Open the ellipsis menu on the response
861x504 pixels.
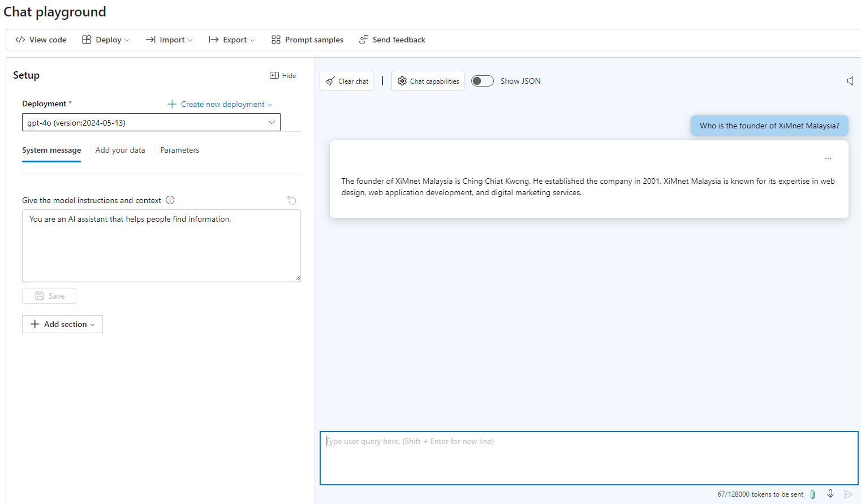click(x=828, y=158)
